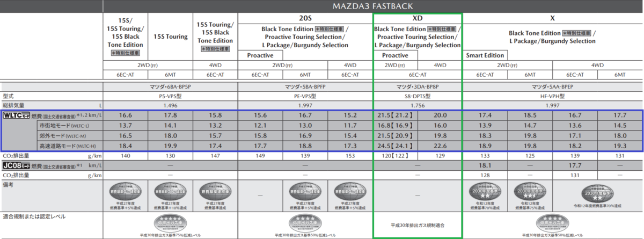Click the 備考 row label
The width and height of the screenshot is (644, 239).
8,184
